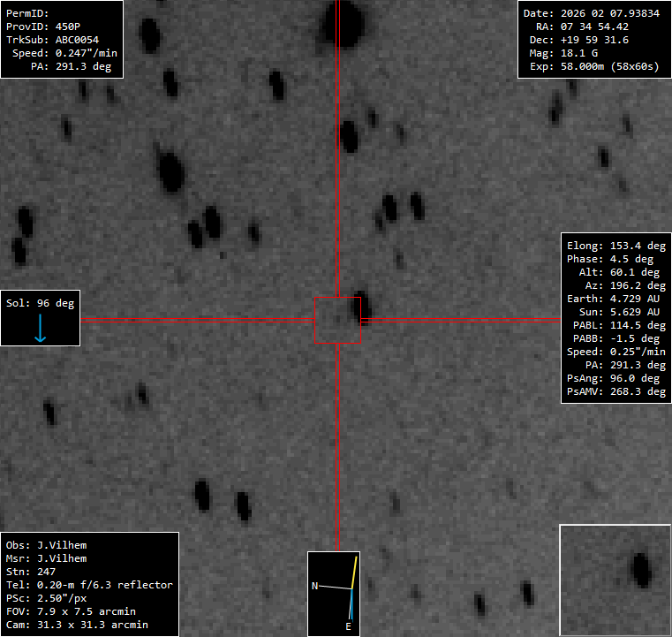
Task: Open the zoomed inset thumbnail of the object
Action: tap(615, 580)
